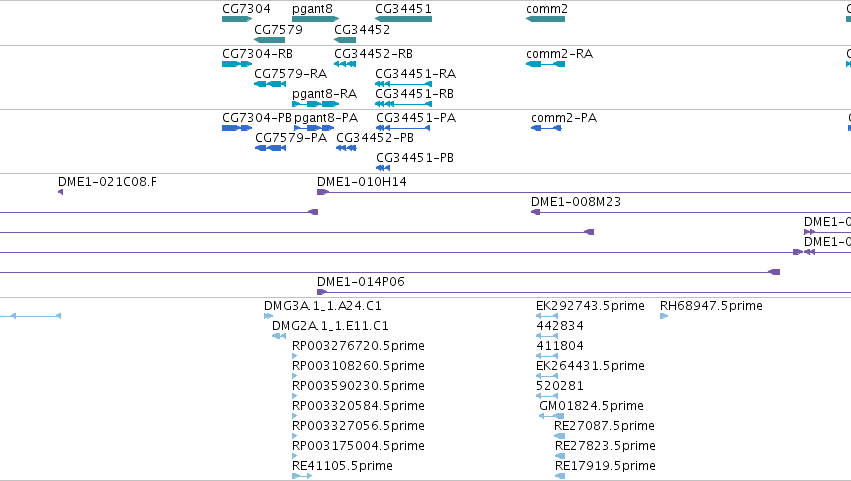Click the CG7579 gene label

tap(278, 29)
